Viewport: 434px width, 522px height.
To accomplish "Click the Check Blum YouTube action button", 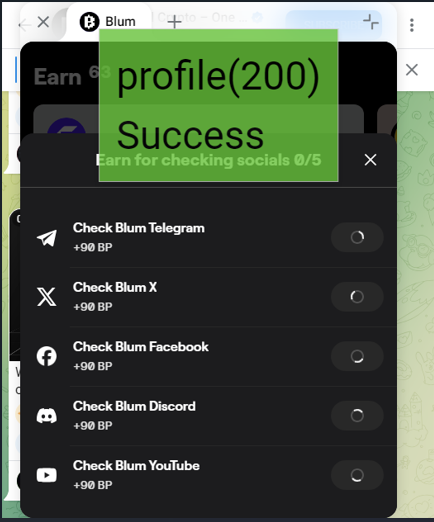I will point(357,475).
